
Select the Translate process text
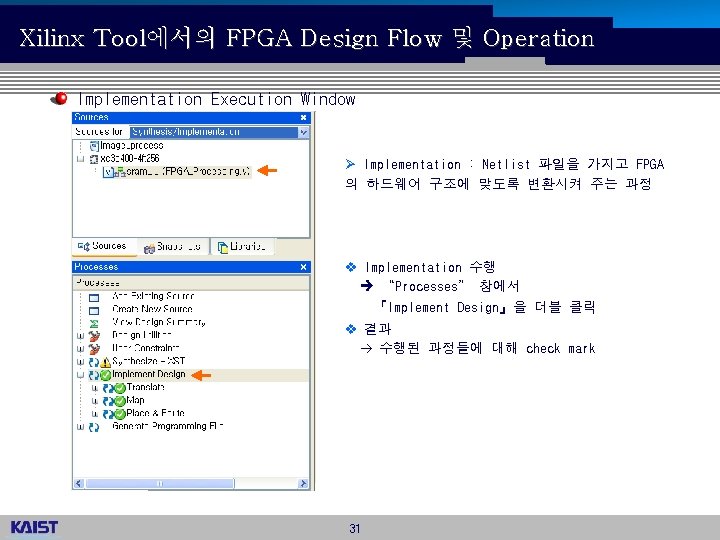coord(146,387)
